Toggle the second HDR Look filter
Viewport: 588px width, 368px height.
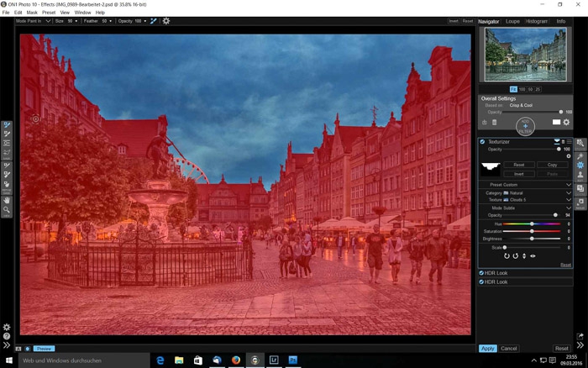click(482, 282)
